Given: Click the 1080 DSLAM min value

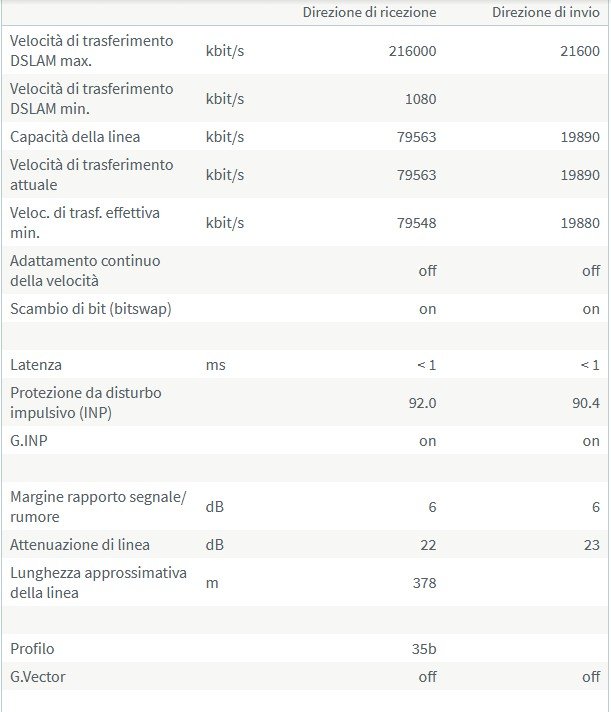Looking at the screenshot, I should pyautogui.click(x=419, y=99).
